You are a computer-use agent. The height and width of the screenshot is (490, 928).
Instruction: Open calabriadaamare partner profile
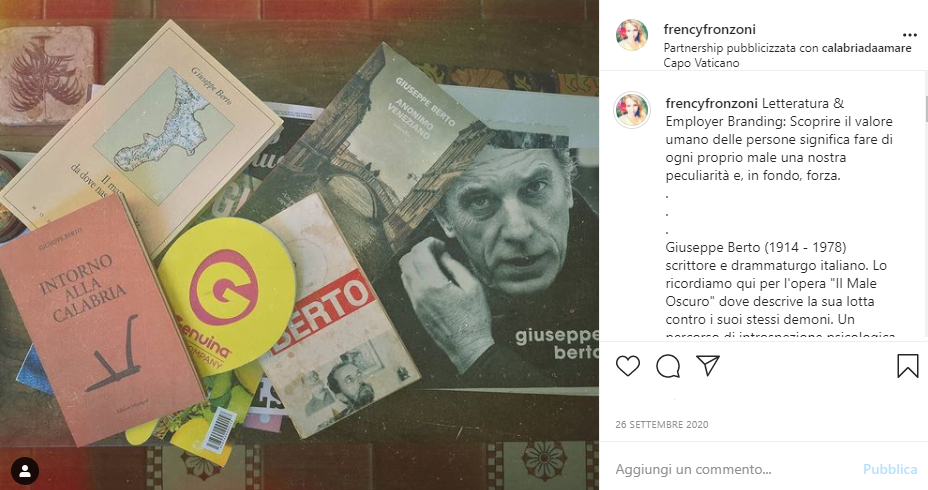[866, 48]
